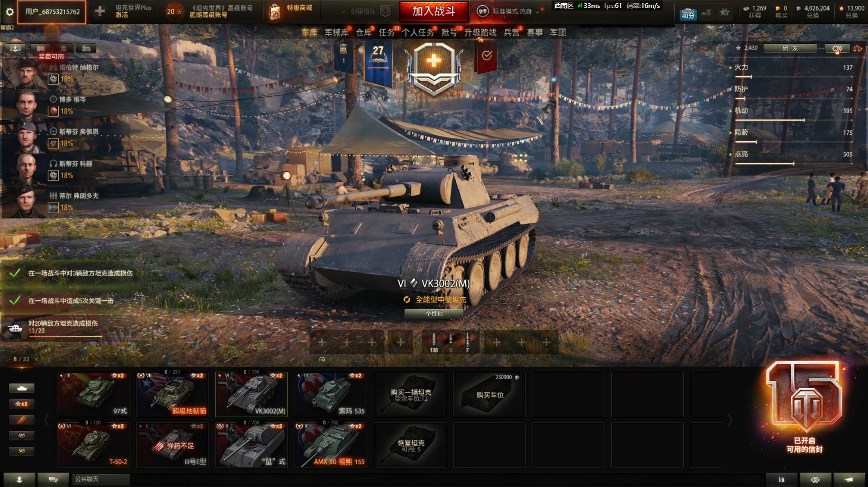
Task: Click the 13/20 damage mission progress bar
Action: (65, 337)
